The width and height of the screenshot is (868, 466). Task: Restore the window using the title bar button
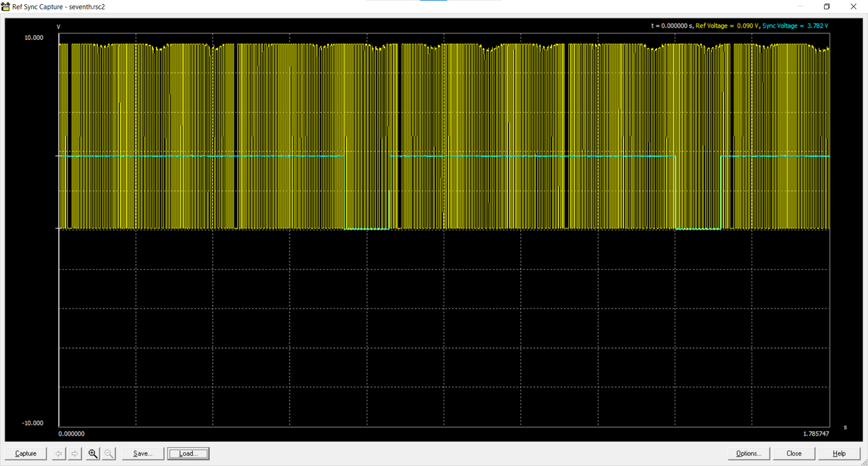(x=827, y=6)
